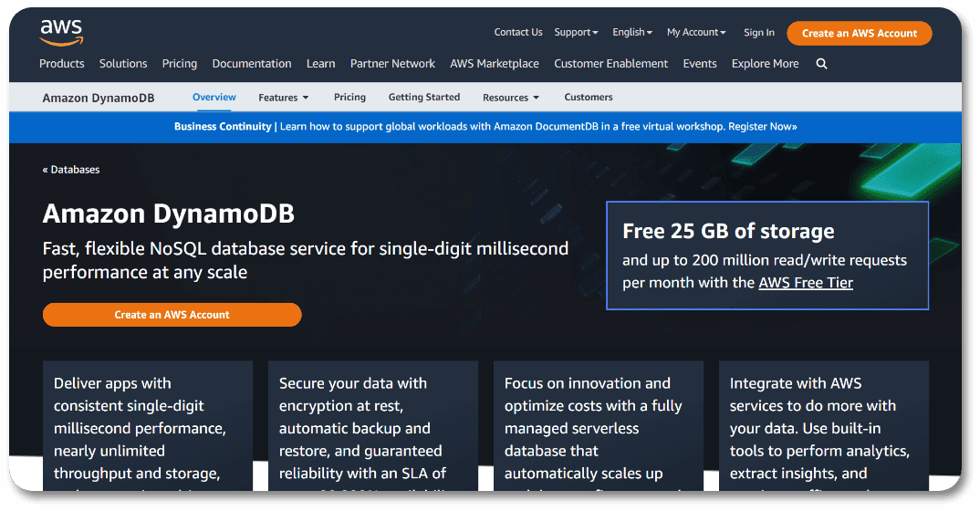Select the Getting Started tab
Screen dimensions: 980x511
pos(423,97)
